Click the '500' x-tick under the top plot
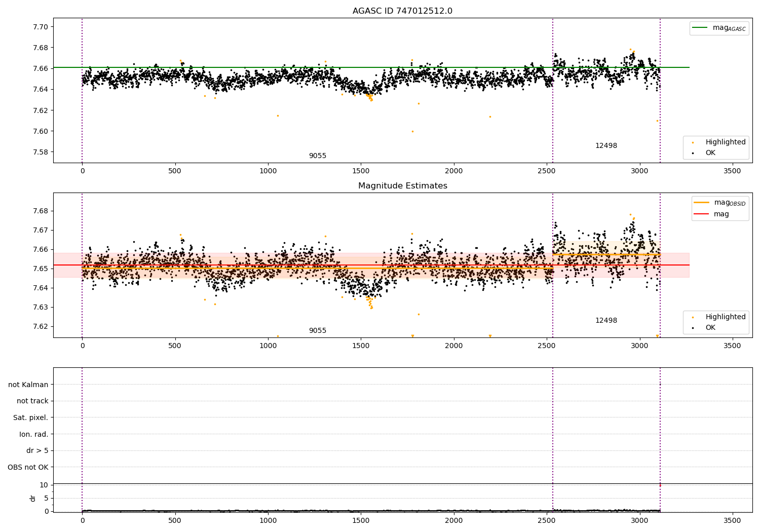Image resolution: width=760 pixels, height=532 pixels. (175, 171)
